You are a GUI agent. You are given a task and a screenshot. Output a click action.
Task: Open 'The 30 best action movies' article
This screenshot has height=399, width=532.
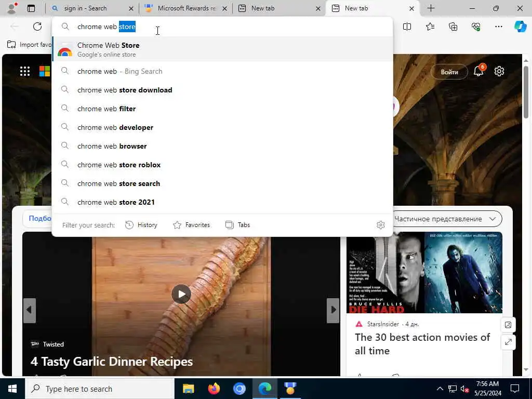coord(422,344)
